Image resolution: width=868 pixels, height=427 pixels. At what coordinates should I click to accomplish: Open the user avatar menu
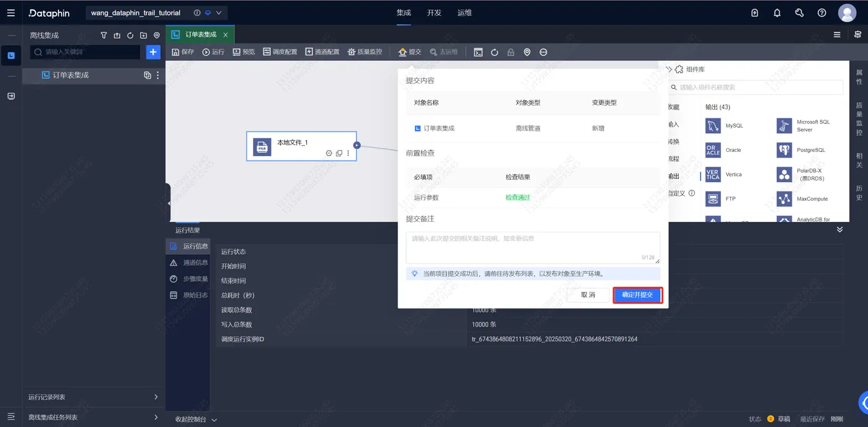pos(847,12)
